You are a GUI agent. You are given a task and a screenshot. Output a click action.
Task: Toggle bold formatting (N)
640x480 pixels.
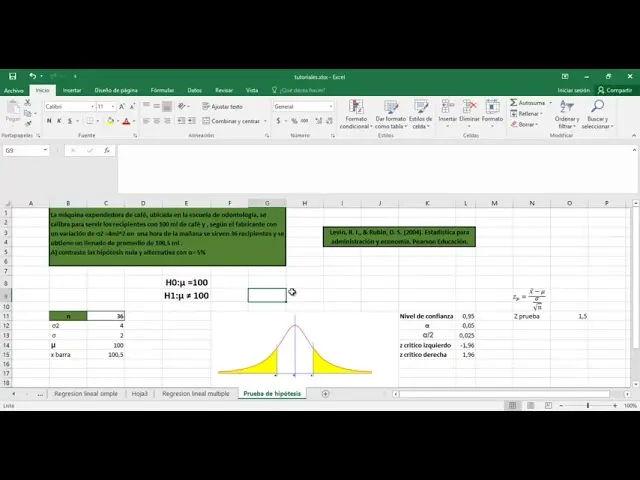[48, 121]
